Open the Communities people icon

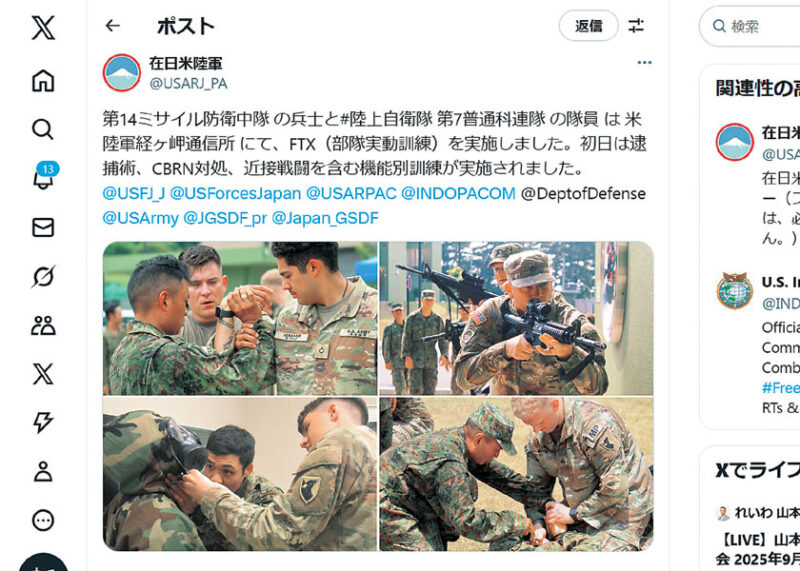pos(43,326)
